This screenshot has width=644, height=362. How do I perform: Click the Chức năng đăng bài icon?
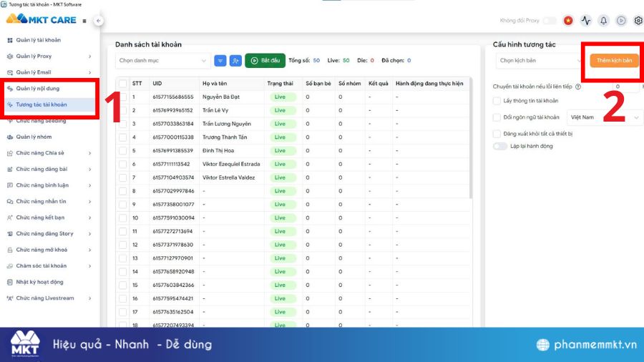(10, 169)
